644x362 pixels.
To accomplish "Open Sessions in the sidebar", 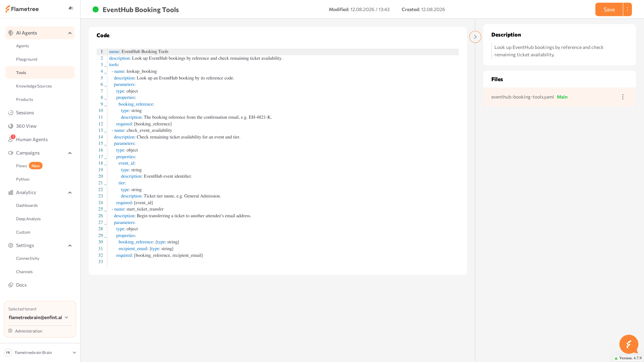I will point(25,113).
